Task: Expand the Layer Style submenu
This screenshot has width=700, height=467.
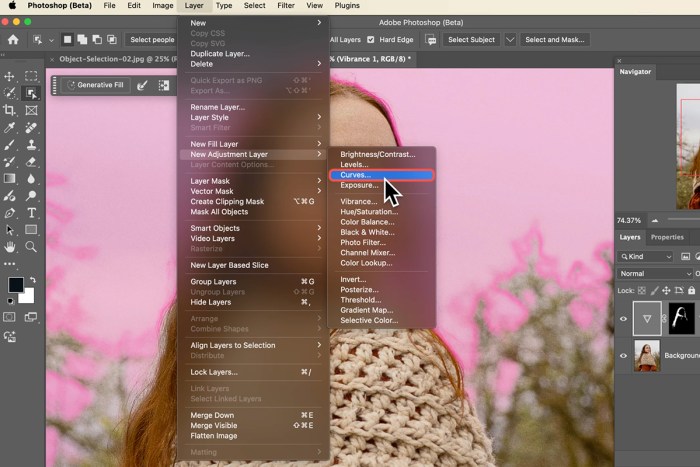Action: (x=255, y=117)
